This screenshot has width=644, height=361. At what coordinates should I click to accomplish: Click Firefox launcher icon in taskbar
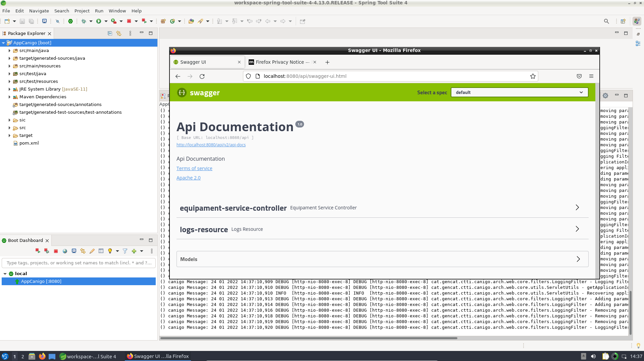click(x=42, y=356)
